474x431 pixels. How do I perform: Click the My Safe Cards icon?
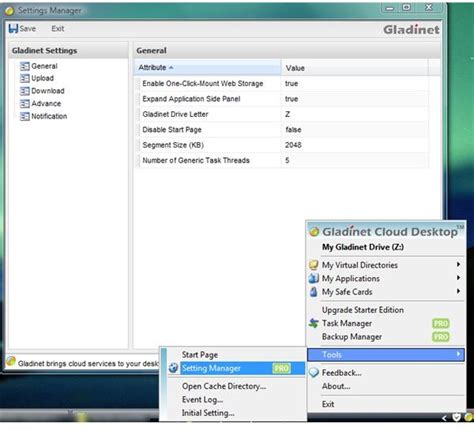[x=313, y=292]
